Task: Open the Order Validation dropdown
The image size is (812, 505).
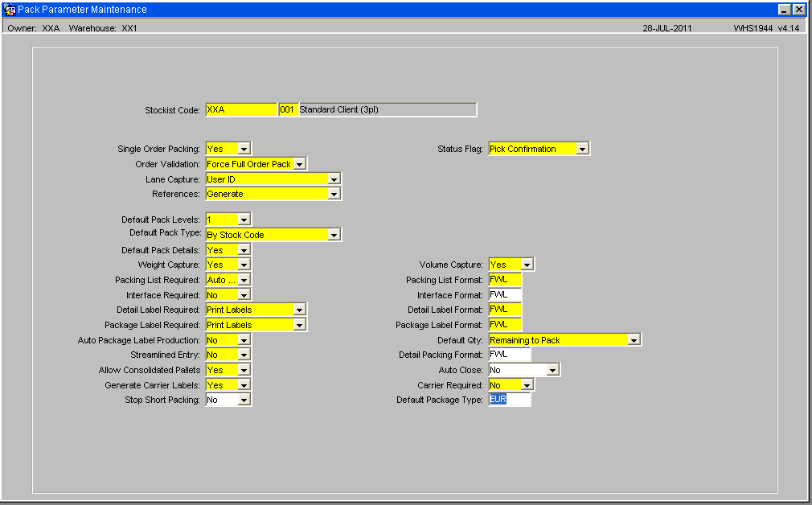Action: click(x=299, y=164)
